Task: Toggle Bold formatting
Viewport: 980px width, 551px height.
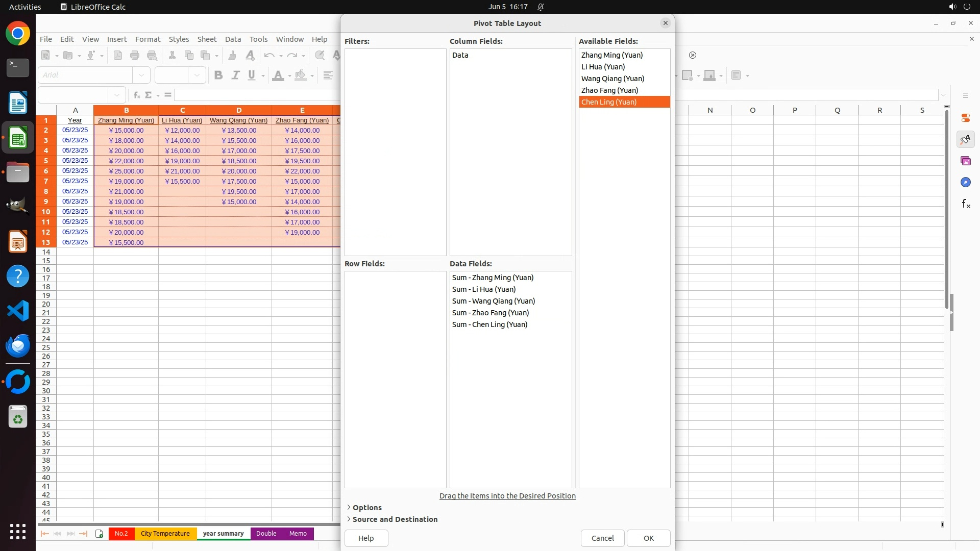Action: (218, 75)
